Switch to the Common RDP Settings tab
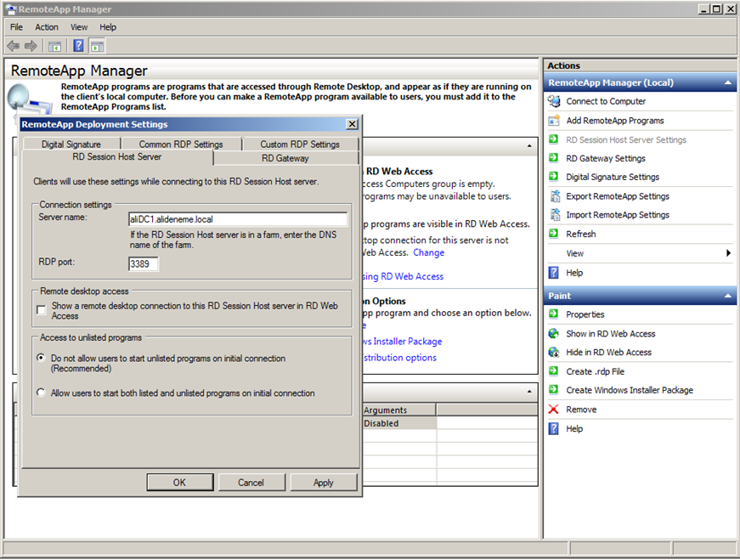 coord(181,144)
